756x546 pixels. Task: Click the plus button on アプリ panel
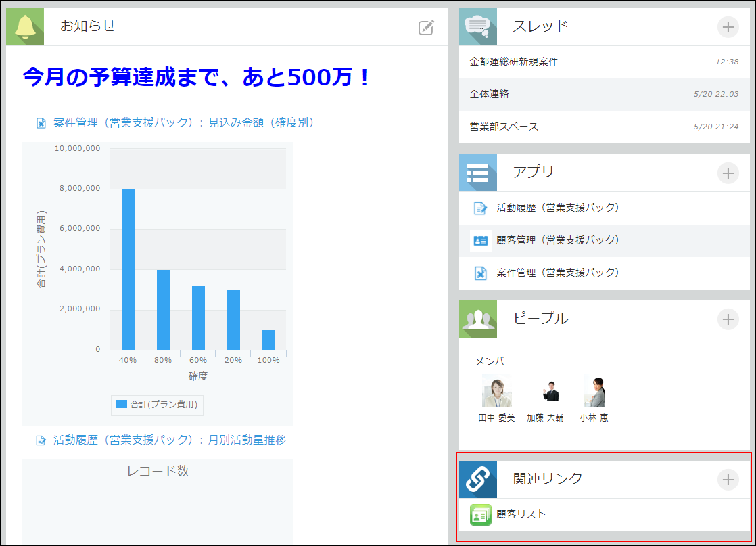[728, 173]
